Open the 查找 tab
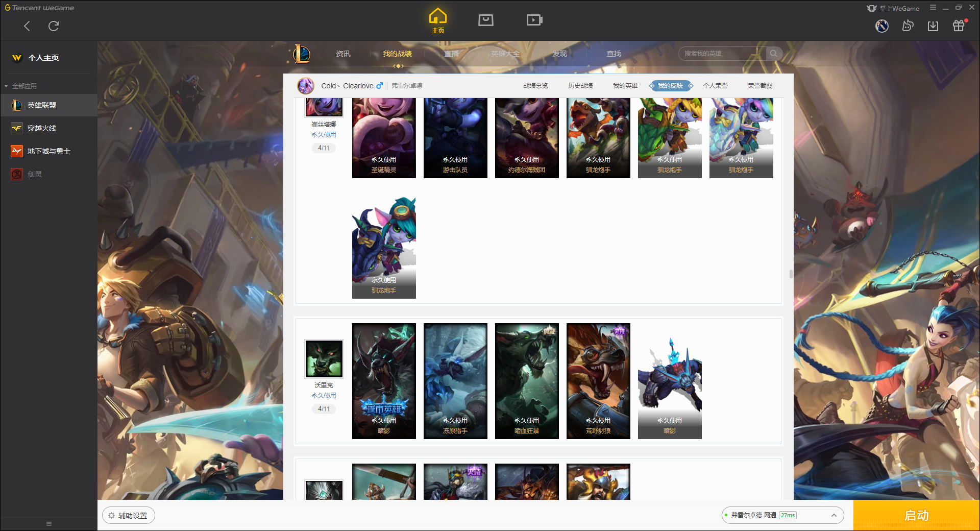This screenshot has width=980, height=531. (x=614, y=54)
